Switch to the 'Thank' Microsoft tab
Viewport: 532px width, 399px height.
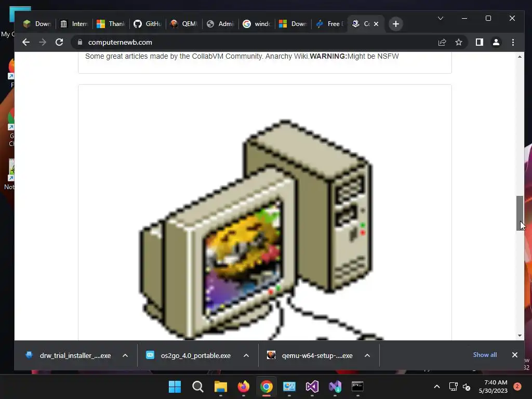tap(111, 24)
